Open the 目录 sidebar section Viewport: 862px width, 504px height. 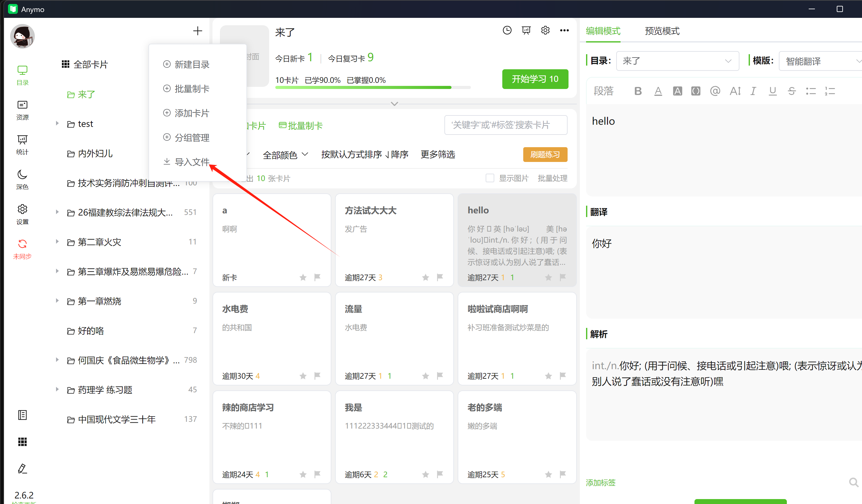point(22,75)
